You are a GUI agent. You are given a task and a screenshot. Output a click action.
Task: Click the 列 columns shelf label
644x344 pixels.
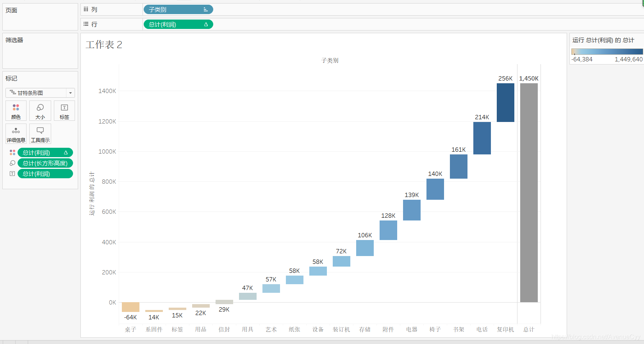pyautogui.click(x=94, y=9)
